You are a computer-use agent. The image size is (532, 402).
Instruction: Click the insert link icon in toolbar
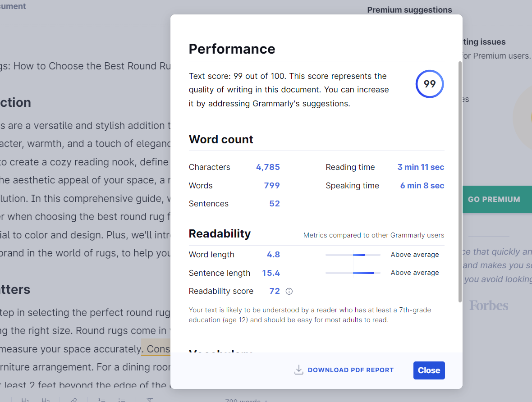(x=73, y=400)
